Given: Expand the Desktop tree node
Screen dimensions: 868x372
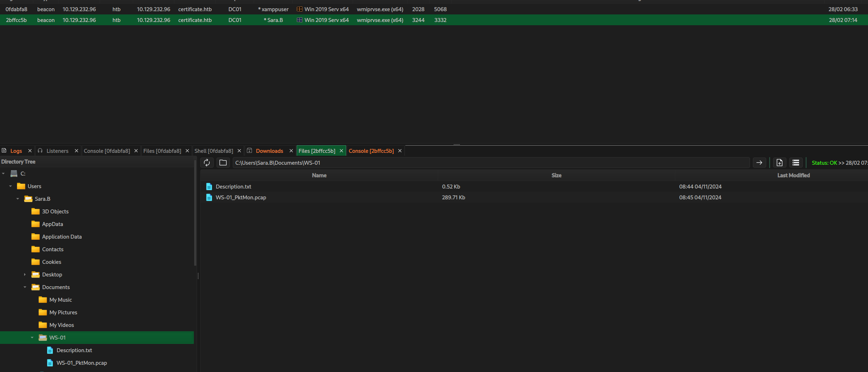Looking at the screenshot, I should point(25,274).
